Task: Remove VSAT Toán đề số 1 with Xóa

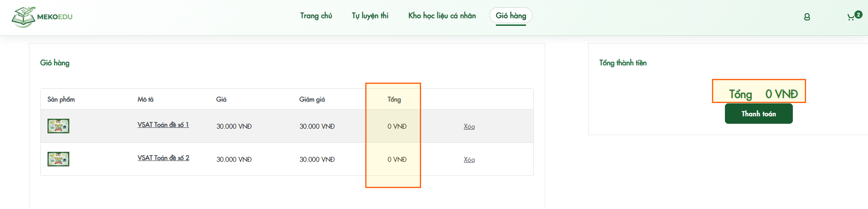Action: [x=469, y=126]
